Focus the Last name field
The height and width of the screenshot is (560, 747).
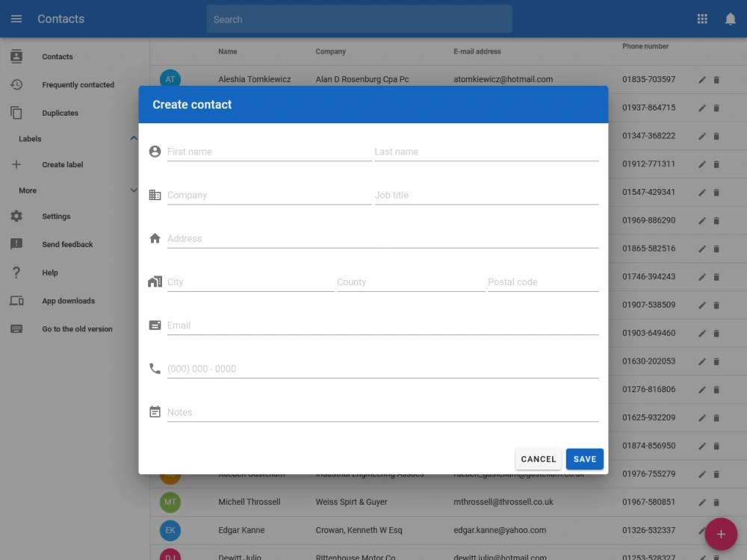point(486,152)
